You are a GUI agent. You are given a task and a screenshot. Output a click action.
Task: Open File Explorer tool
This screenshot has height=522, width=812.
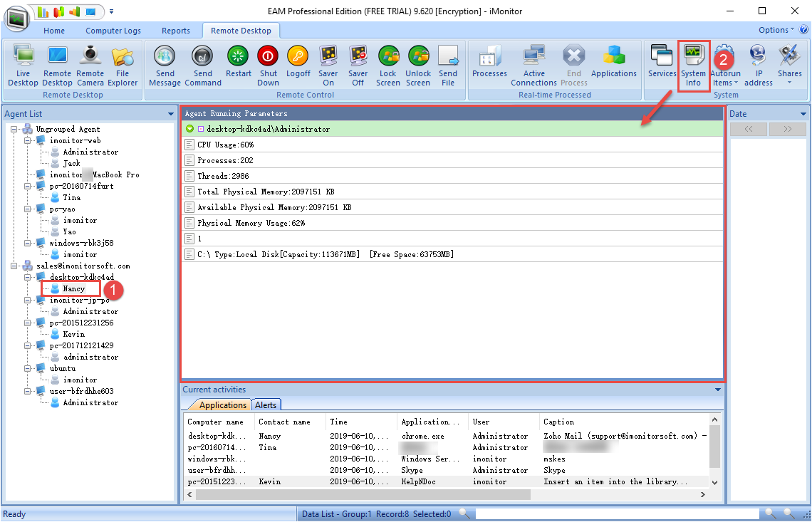[123, 66]
